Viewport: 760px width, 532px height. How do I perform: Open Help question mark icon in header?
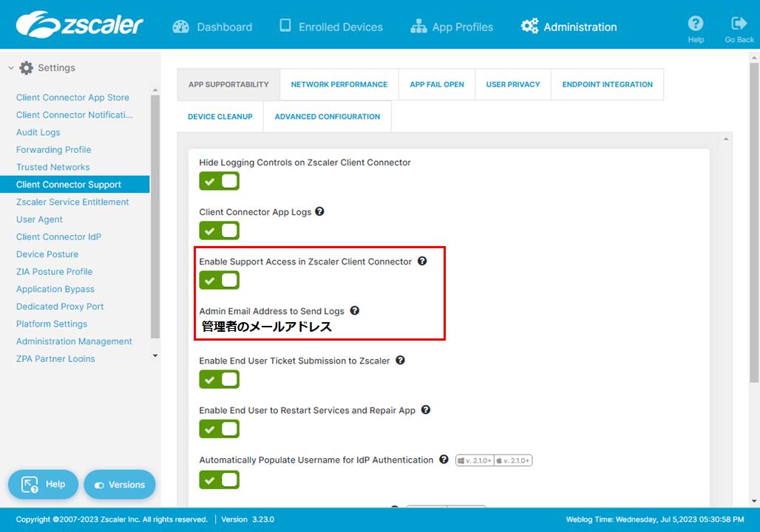pyautogui.click(x=696, y=23)
